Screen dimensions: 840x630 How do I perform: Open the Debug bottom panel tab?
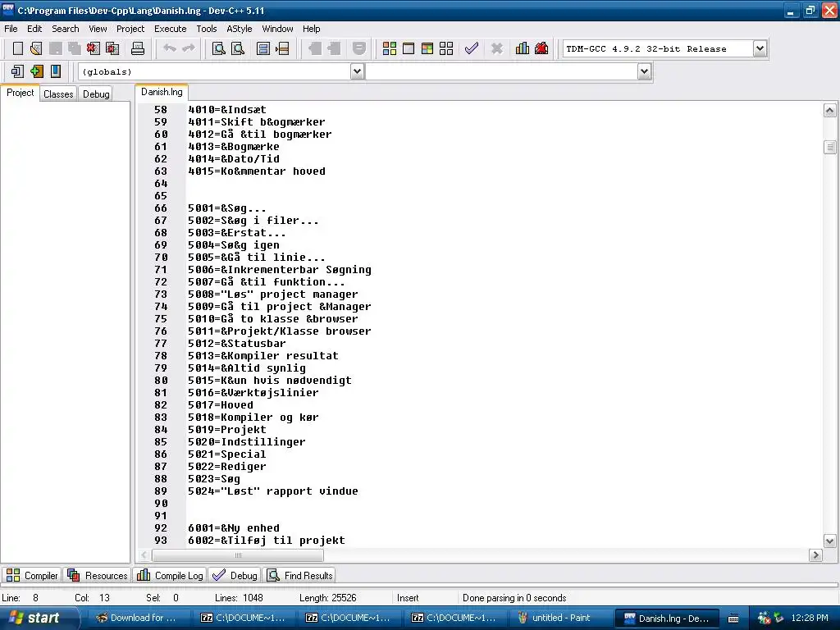(x=235, y=575)
